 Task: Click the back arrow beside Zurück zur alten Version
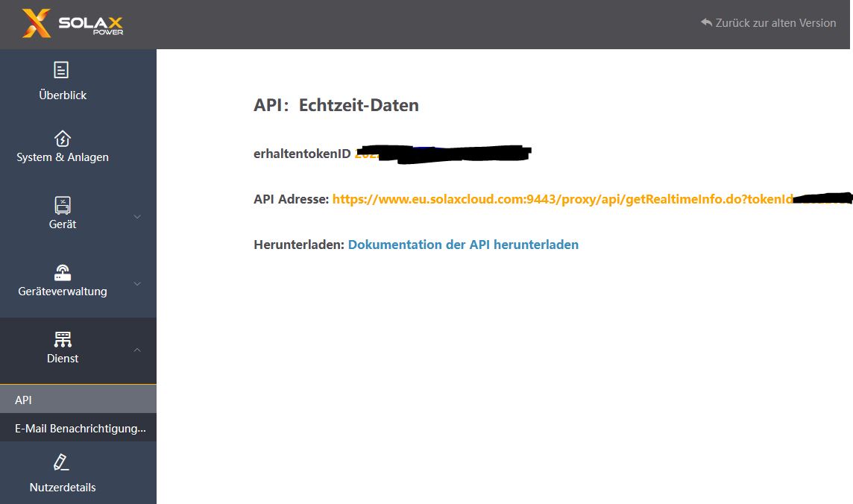(x=706, y=22)
